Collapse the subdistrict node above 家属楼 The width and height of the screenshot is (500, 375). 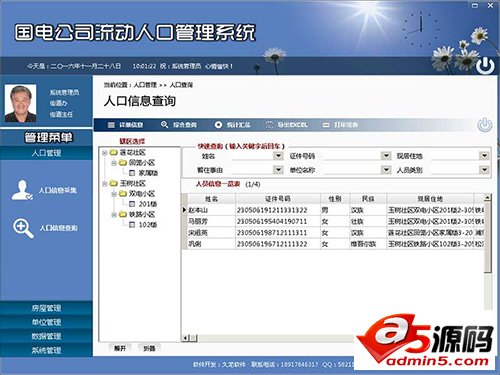pyautogui.click(x=114, y=163)
